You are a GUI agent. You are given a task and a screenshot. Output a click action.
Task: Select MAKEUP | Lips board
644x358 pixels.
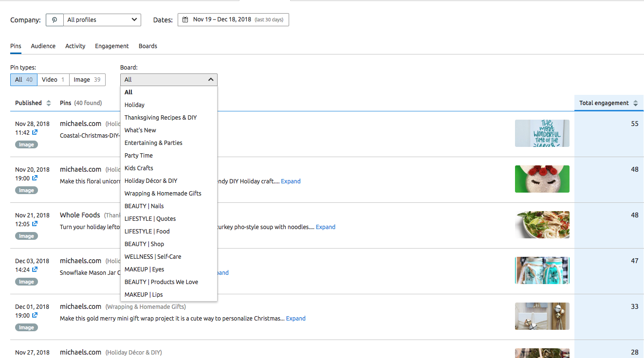169,295
